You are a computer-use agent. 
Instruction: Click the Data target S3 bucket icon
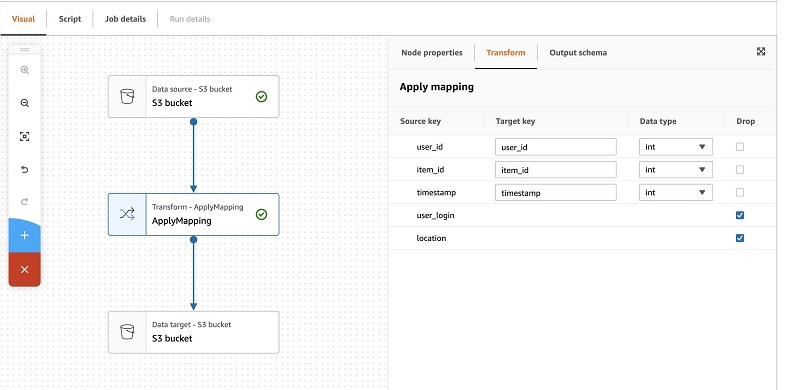(x=127, y=332)
